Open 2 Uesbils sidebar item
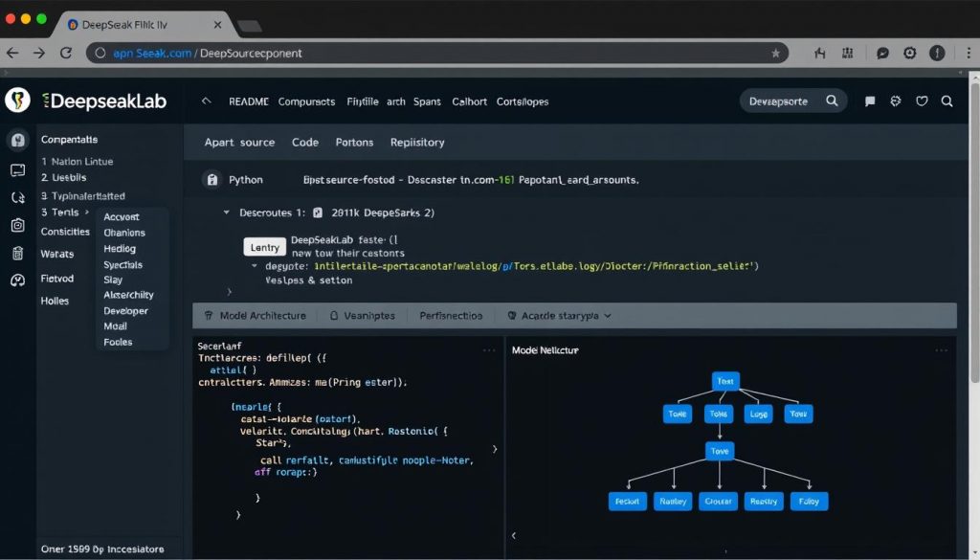This screenshot has height=560, width=980. coord(64,178)
